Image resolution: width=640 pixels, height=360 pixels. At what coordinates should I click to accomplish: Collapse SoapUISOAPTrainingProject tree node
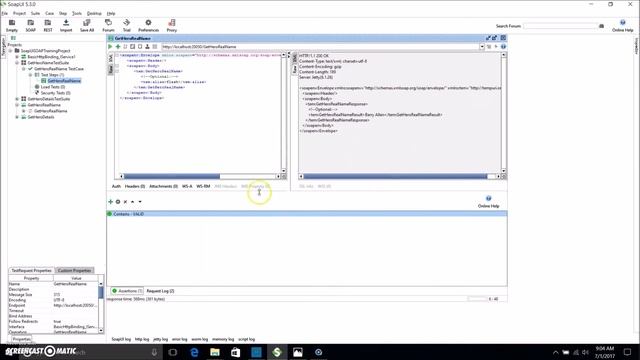[11, 51]
